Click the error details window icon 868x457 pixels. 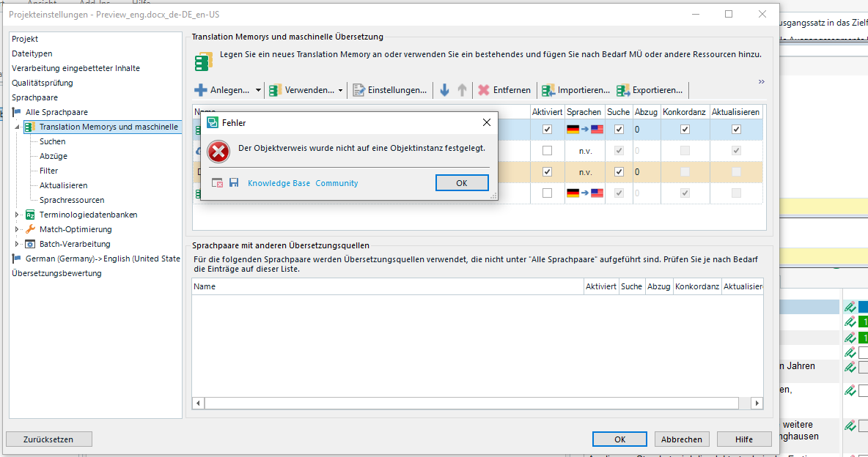[x=217, y=182]
